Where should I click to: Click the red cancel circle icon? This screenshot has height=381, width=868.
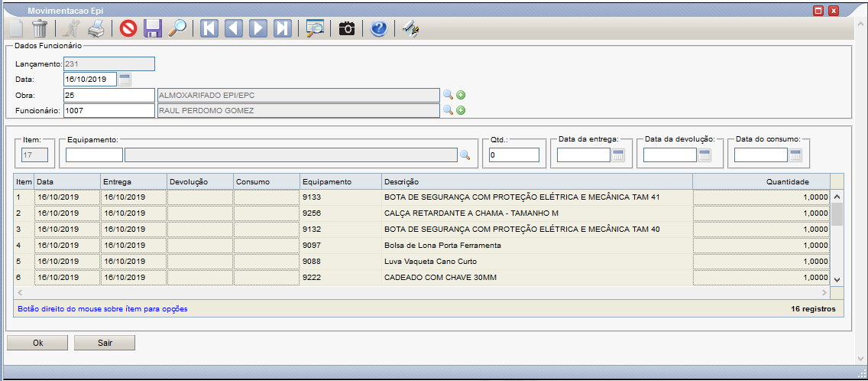point(128,28)
